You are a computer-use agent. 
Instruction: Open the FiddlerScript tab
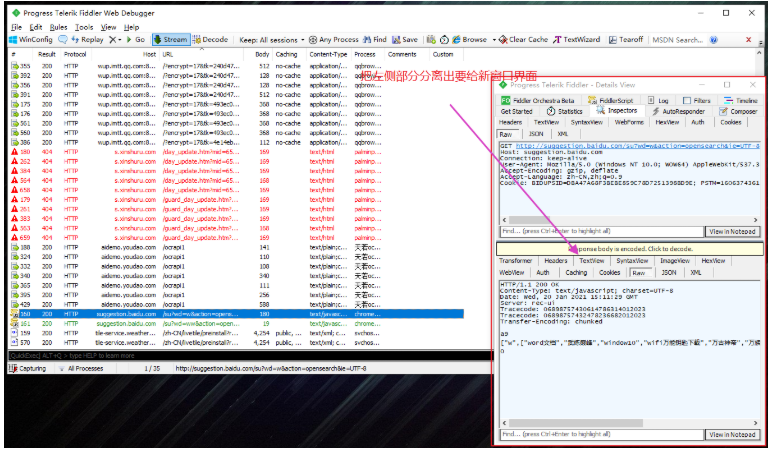coord(611,100)
